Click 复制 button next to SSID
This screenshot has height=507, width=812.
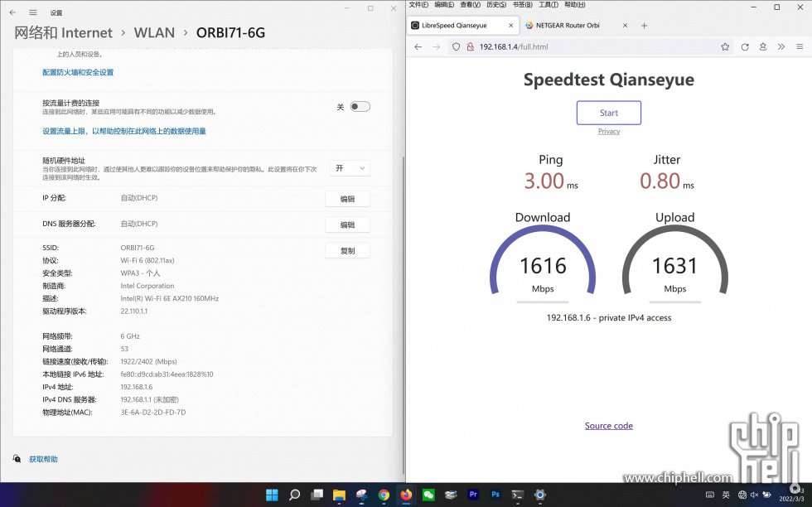tap(347, 251)
